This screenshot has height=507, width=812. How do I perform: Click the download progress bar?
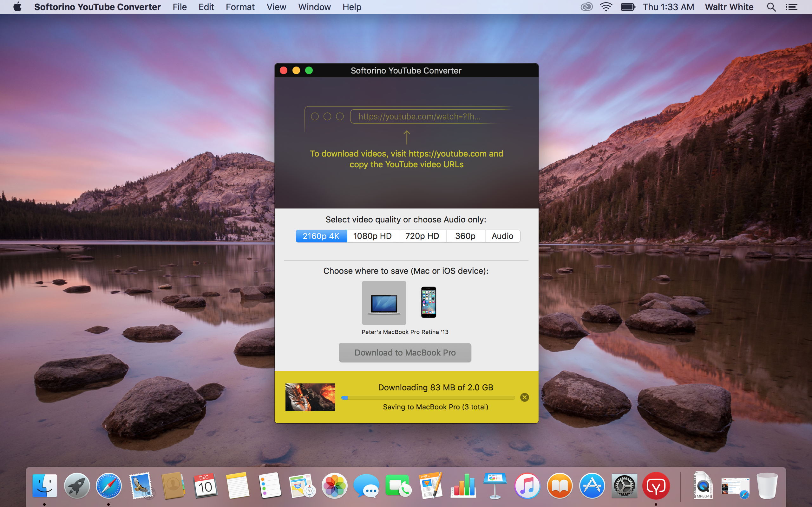[x=428, y=398]
